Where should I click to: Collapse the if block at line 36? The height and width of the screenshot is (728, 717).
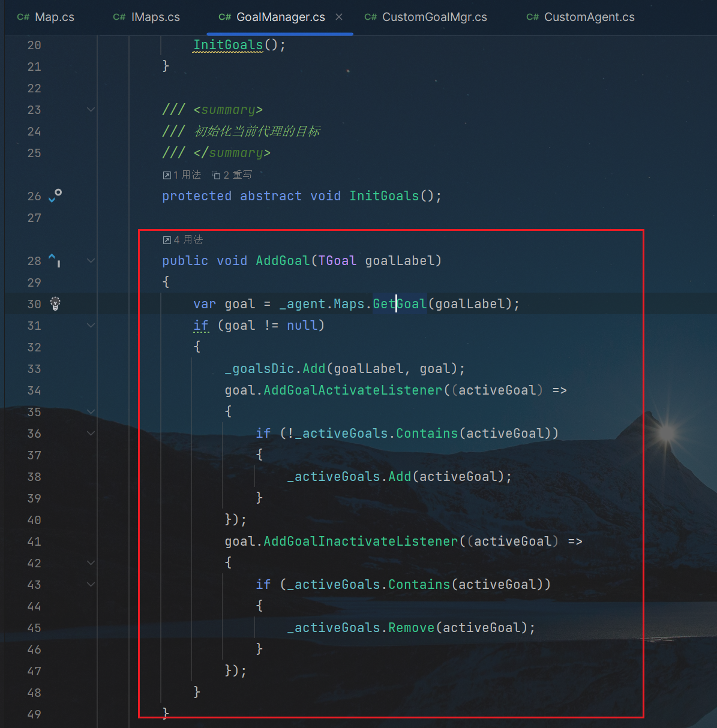[91, 433]
